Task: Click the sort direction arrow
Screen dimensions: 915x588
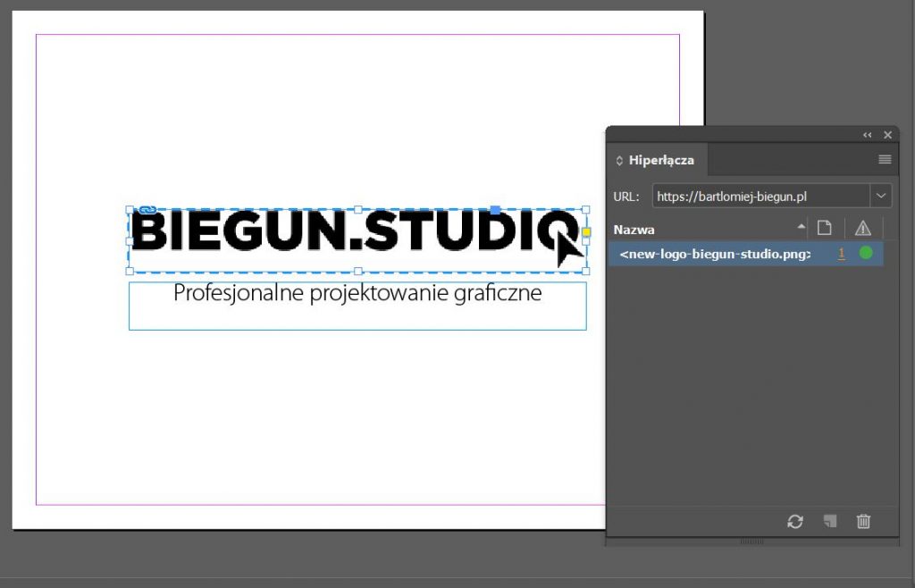Action: point(802,227)
